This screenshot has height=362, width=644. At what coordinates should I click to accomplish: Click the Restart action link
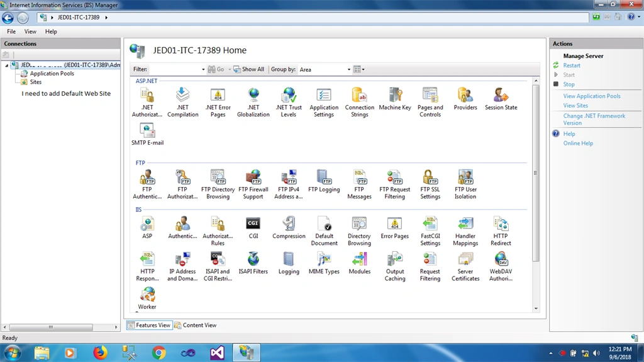(571, 65)
